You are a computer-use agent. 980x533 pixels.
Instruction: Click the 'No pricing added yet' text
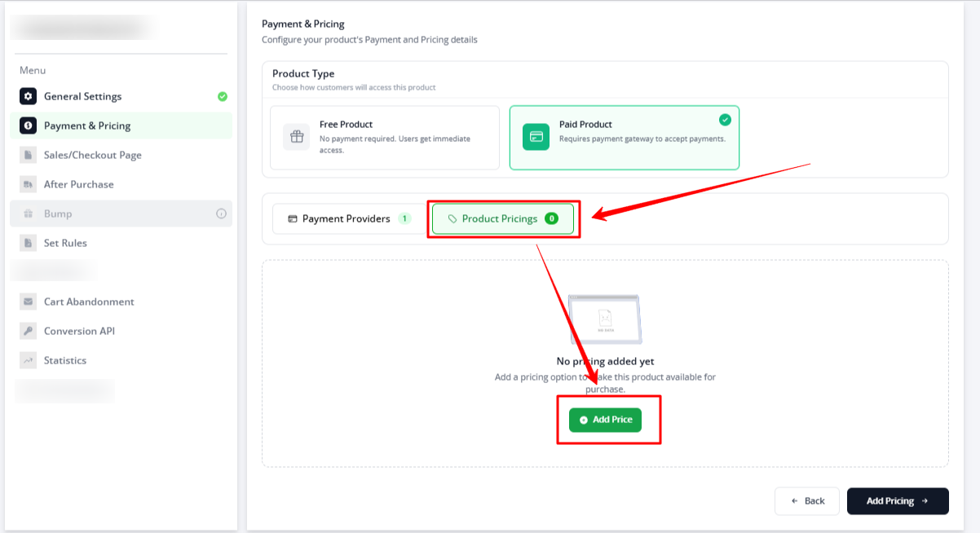(x=605, y=361)
